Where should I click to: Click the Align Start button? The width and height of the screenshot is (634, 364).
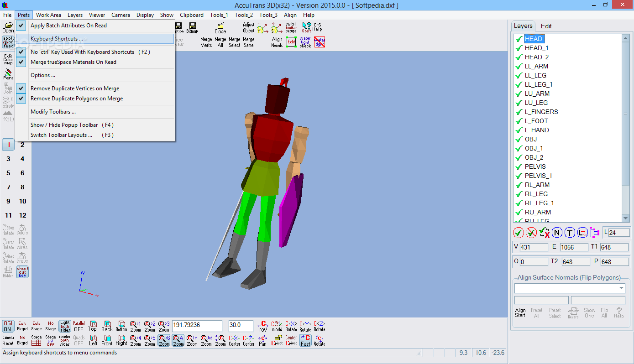pyautogui.click(x=520, y=312)
